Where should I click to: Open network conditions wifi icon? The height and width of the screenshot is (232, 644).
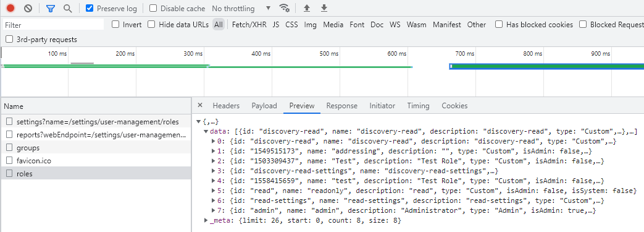pos(284,8)
